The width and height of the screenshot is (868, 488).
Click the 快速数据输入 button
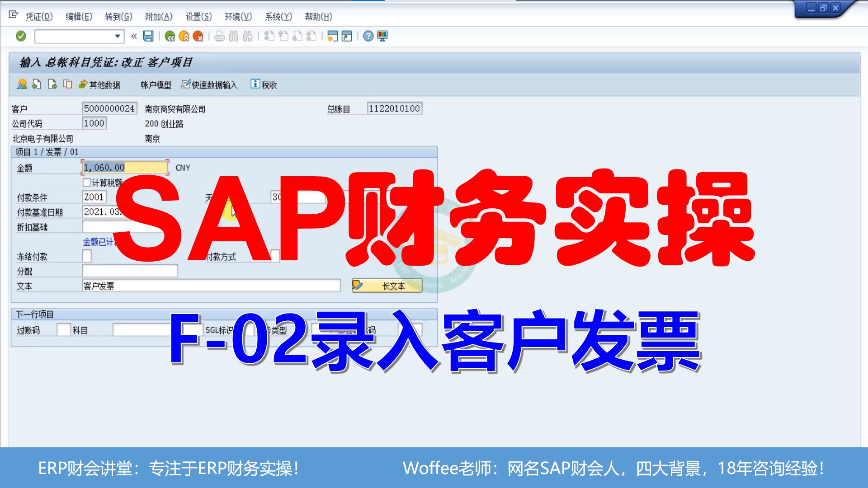(209, 84)
